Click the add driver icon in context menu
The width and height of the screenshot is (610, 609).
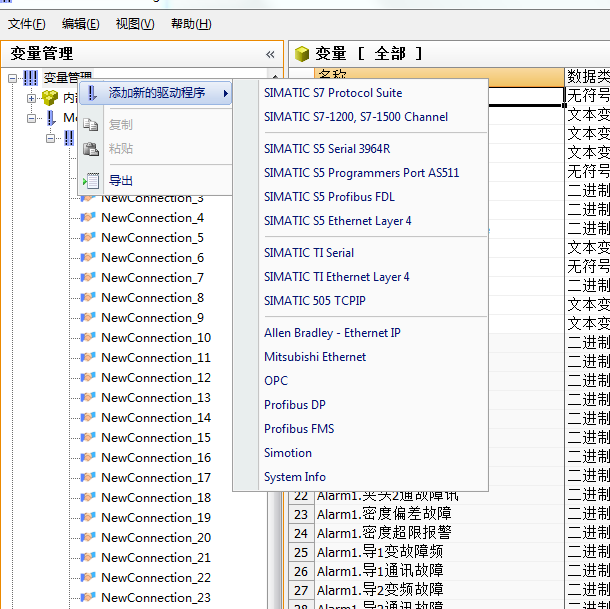point(92,93)
